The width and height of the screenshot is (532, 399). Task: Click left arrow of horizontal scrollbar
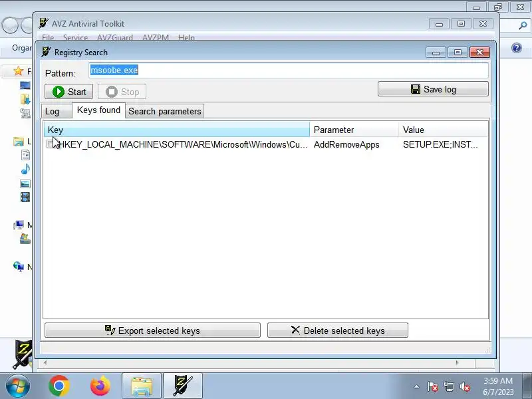(x=45, y=362)
